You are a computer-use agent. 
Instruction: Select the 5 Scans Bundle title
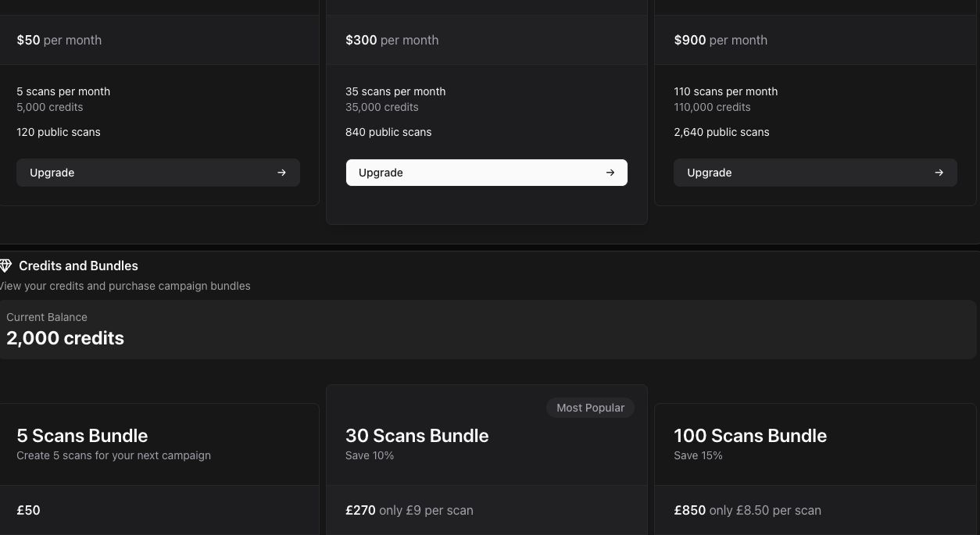82,436
